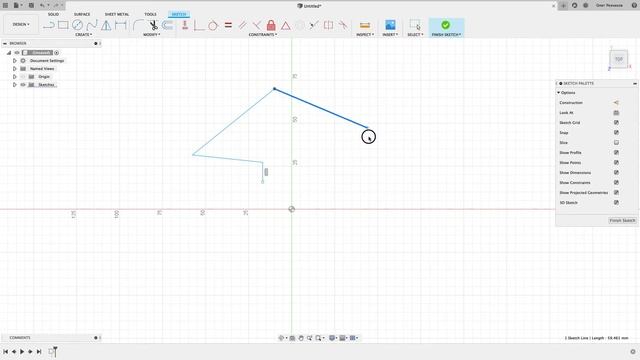The image size is (640, 360).
Task: Toggle the Show Profile checkbox
Action: 616,153
